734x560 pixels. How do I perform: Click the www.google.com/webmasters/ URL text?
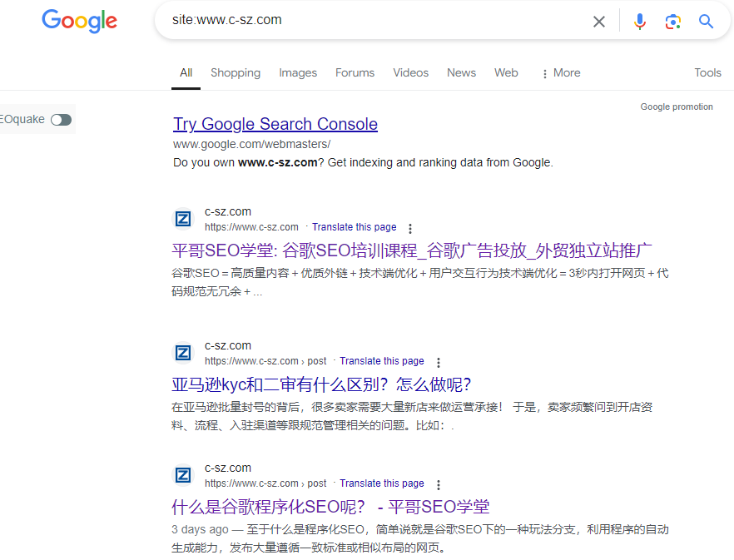(x=252, y=144)
